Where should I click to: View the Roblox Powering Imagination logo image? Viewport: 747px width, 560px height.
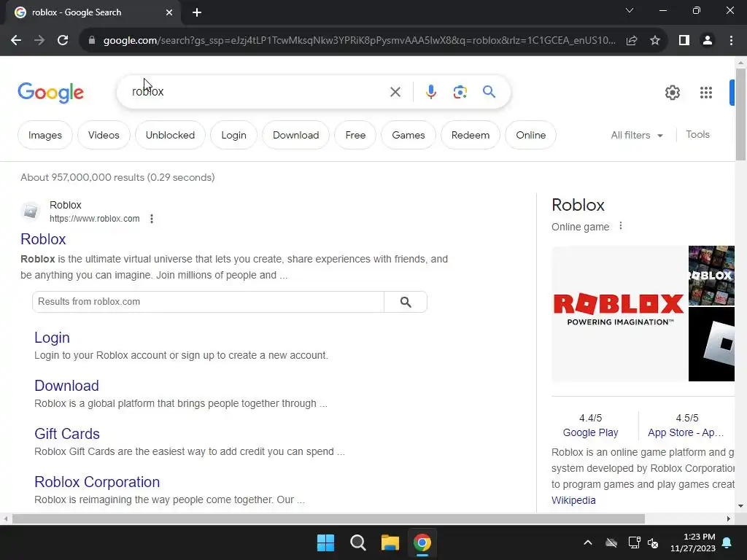619,314
